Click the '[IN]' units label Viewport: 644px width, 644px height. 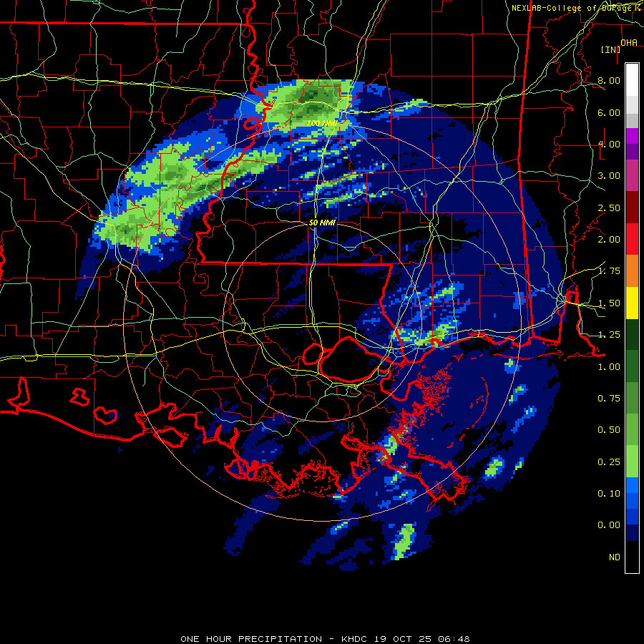click(x=611, y=49)
